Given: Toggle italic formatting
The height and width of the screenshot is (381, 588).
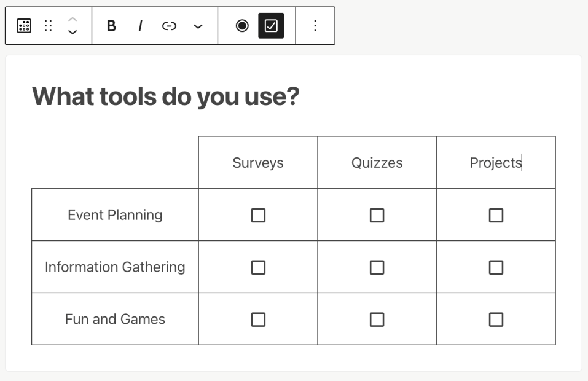Looking at the screenshot, I should pos(140,26).
